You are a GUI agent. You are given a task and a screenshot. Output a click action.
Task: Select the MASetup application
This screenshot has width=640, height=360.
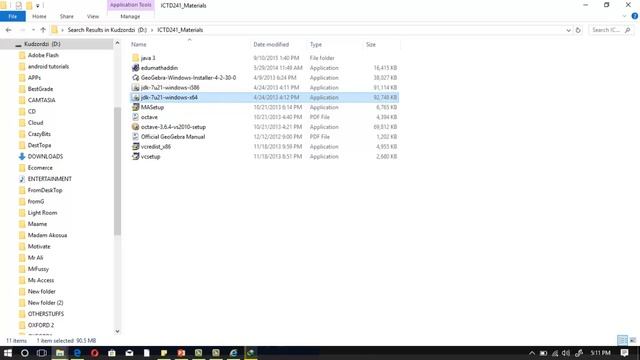(152, 107)
